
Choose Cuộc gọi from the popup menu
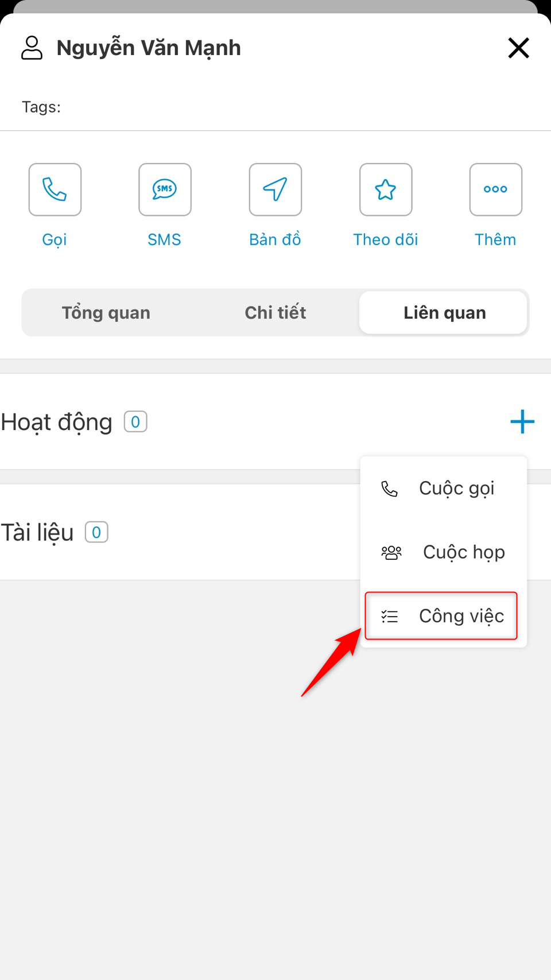[x=443, y=489]
